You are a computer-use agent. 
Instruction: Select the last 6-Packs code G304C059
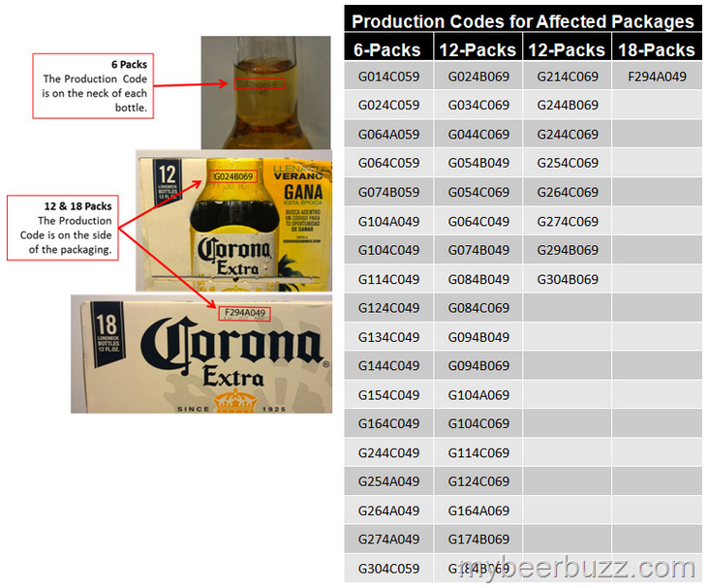pyautogui.click(x=388, y=569)
